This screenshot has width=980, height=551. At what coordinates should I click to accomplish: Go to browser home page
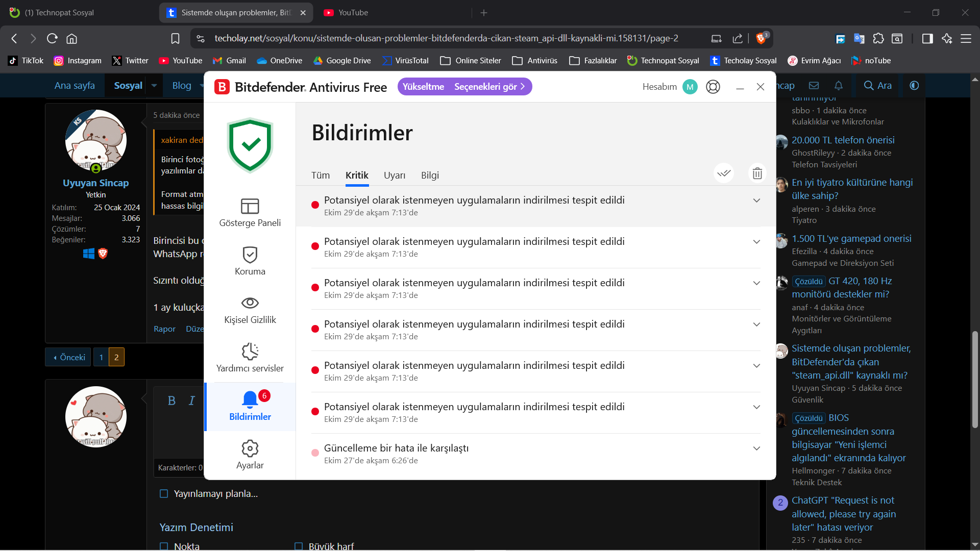coord(72,38)
